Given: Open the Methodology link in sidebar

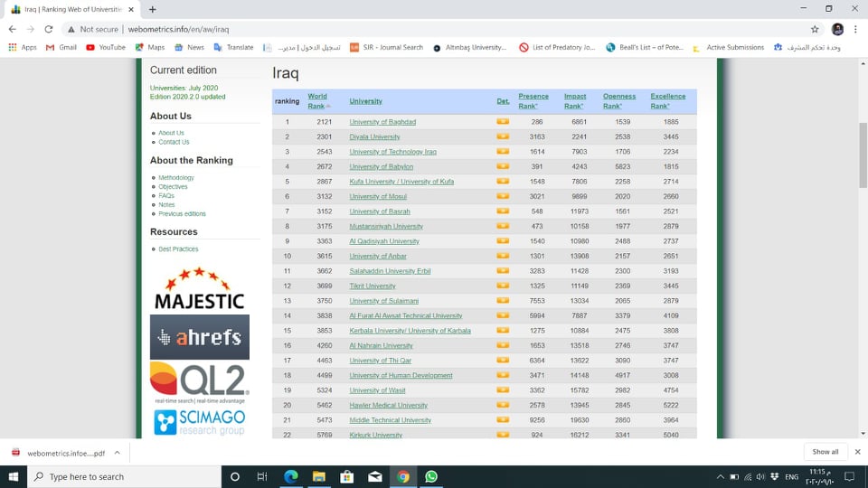Looking at the screenshot, I should tap(176, 178).
